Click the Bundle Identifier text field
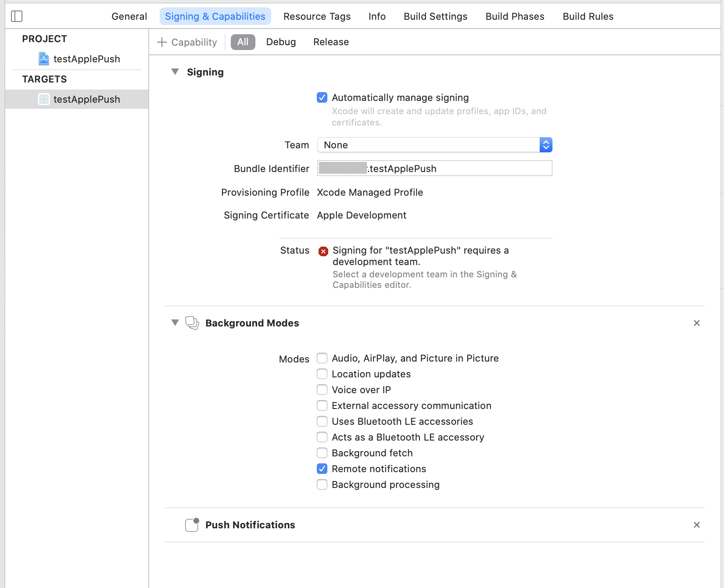This screenshot has width=724, height=588. pos(434,168)
